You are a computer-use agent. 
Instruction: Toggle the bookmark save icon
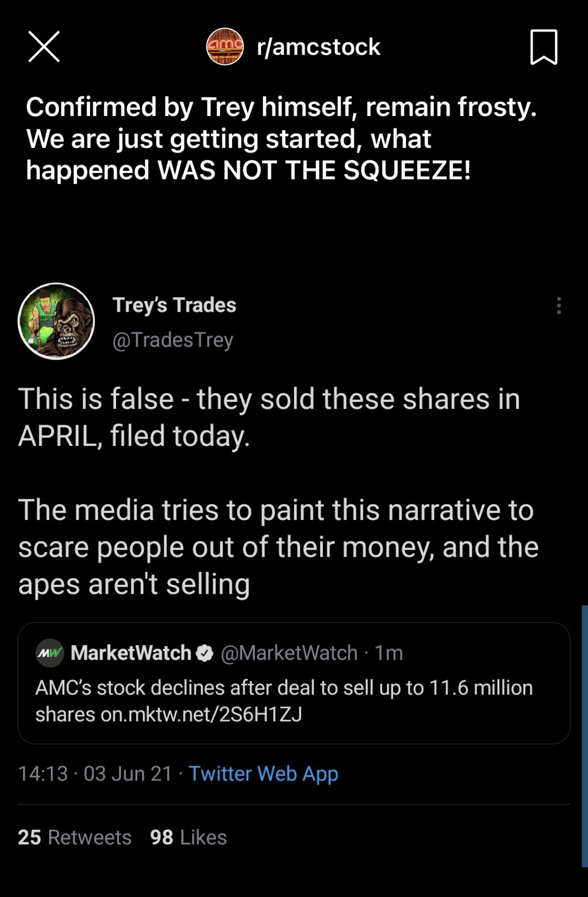point(544,47)
